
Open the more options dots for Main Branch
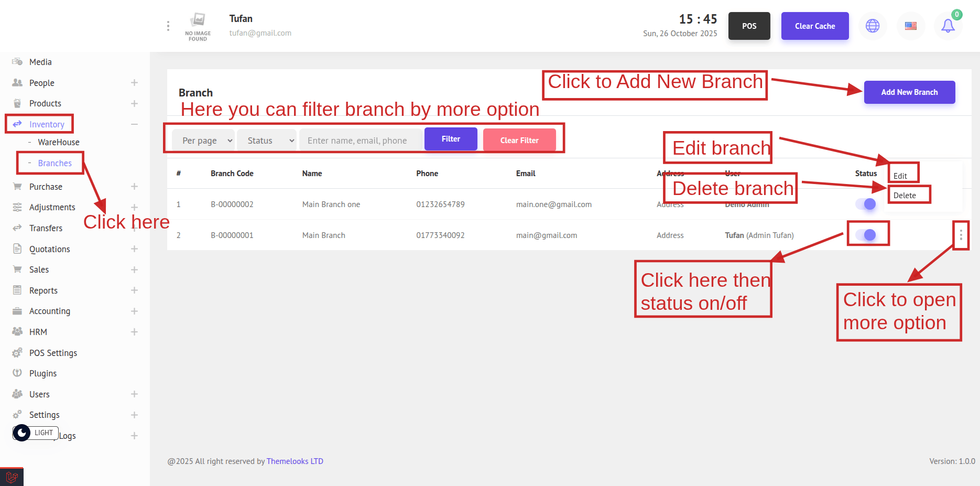tap(961, 235)
